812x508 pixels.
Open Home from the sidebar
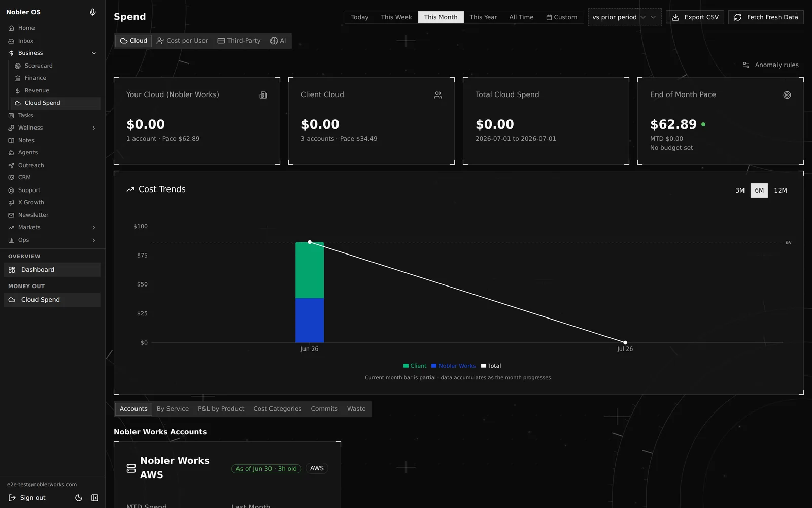coord(52,28)
